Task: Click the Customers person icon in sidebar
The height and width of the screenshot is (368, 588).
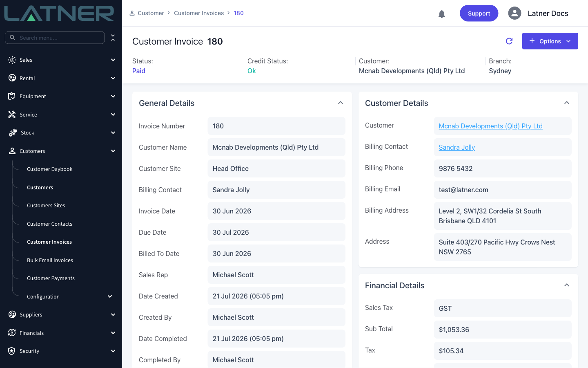Action: [12, 151]
